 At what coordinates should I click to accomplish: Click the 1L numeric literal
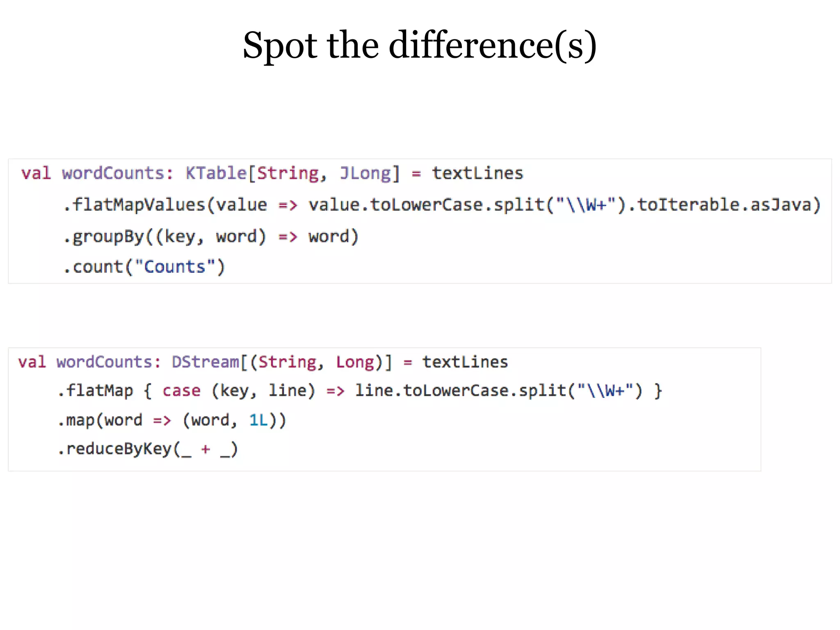point(258,420)
